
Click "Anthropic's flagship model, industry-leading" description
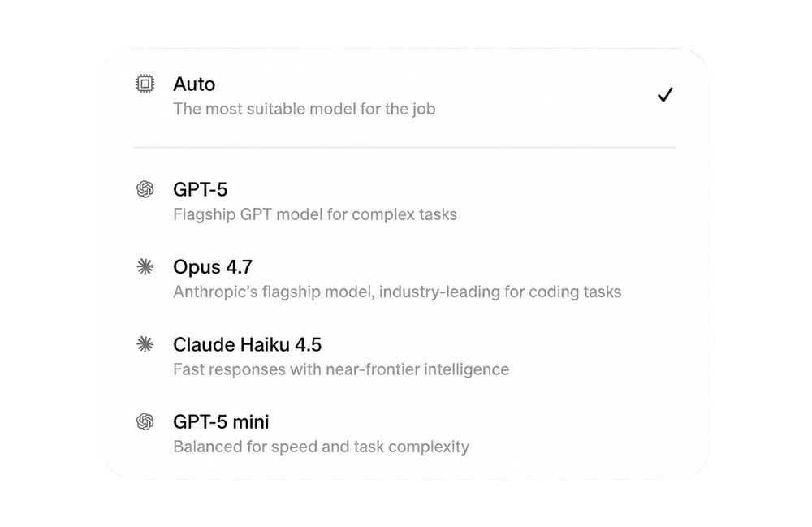point(397,292)
